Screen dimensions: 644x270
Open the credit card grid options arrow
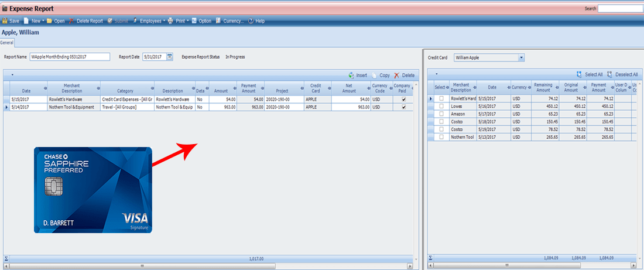tap(437, 74)
